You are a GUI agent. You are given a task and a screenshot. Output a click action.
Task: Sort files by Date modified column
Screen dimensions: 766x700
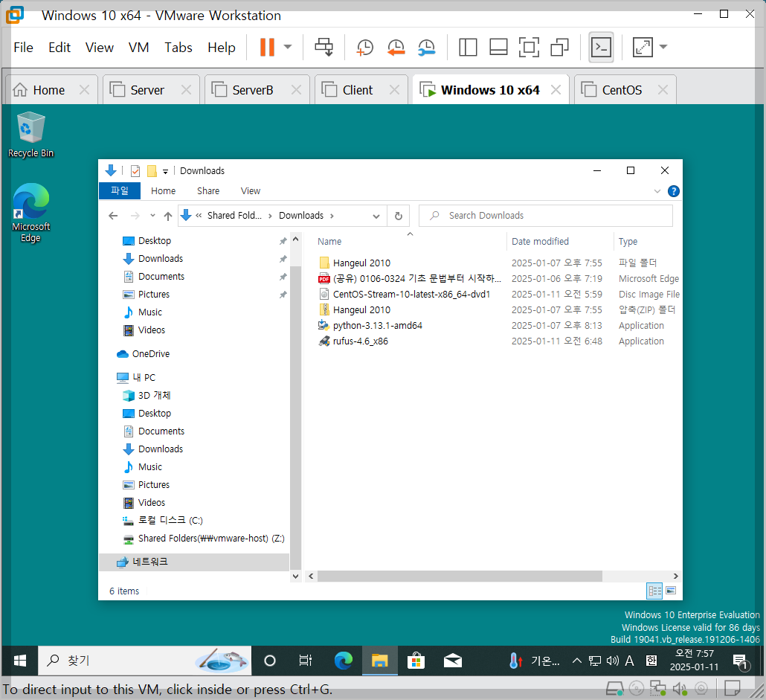541,241
